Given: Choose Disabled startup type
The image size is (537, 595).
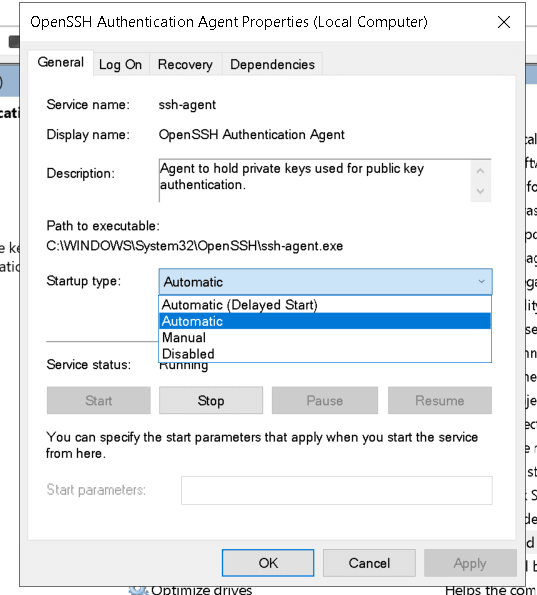Looking at the screenshot, I should click(325, 354).
